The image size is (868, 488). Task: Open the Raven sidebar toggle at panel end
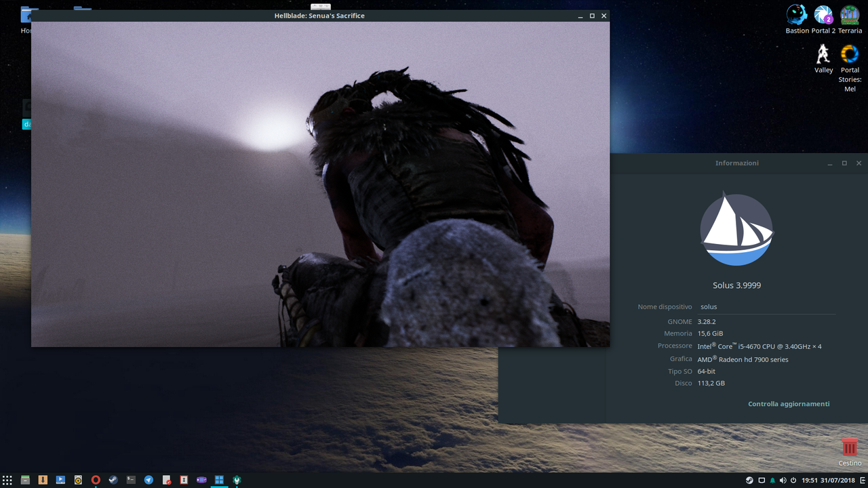click(x=861, y=480)
